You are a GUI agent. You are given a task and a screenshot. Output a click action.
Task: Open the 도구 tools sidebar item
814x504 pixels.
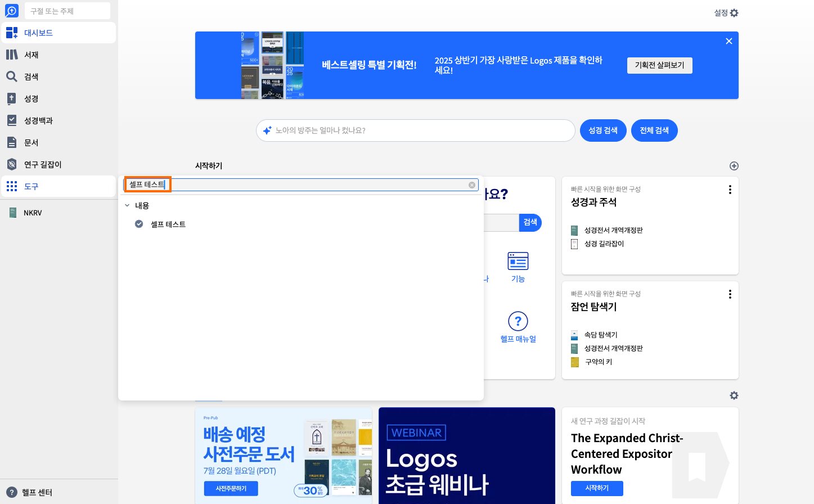(59, 186)
